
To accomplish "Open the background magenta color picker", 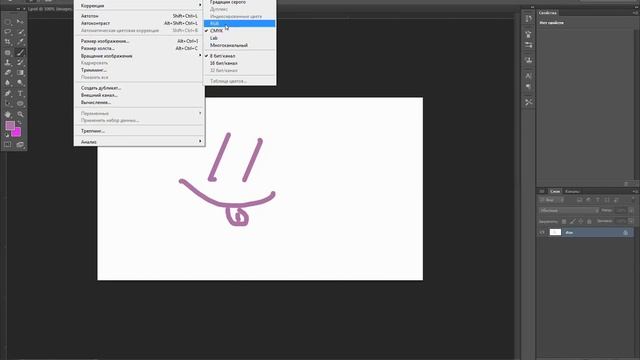I will click(17, 133).
